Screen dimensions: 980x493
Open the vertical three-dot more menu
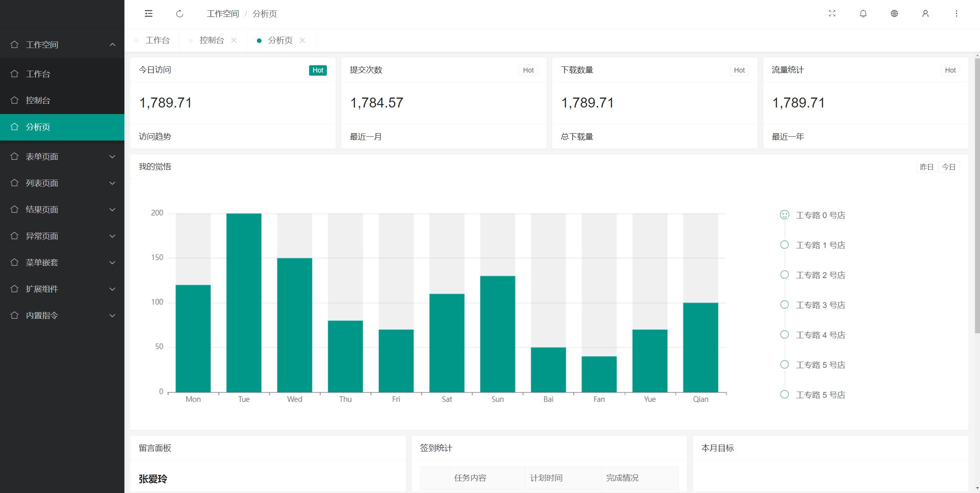pyautogui.click(x=957, y=14)
